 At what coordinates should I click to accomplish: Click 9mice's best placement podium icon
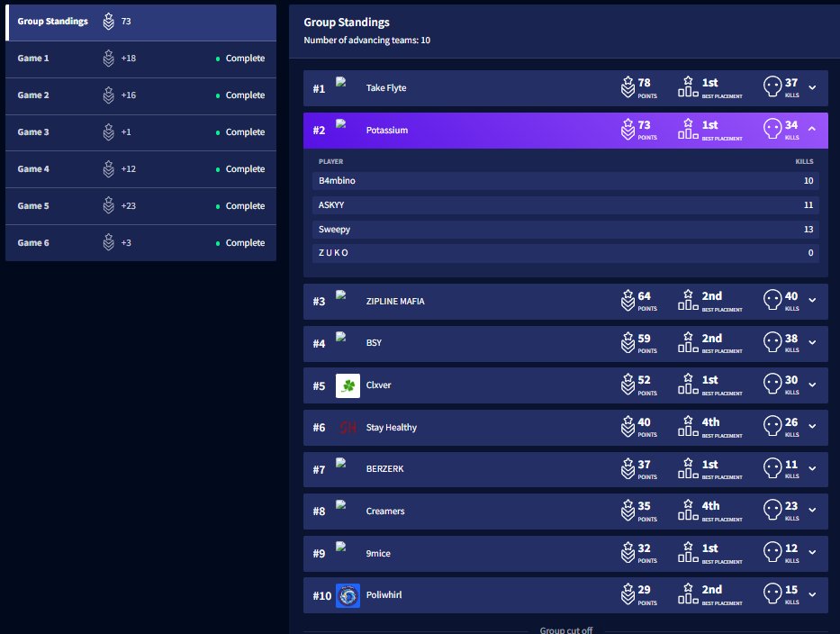pyautogui.click(x=688, y=551)
